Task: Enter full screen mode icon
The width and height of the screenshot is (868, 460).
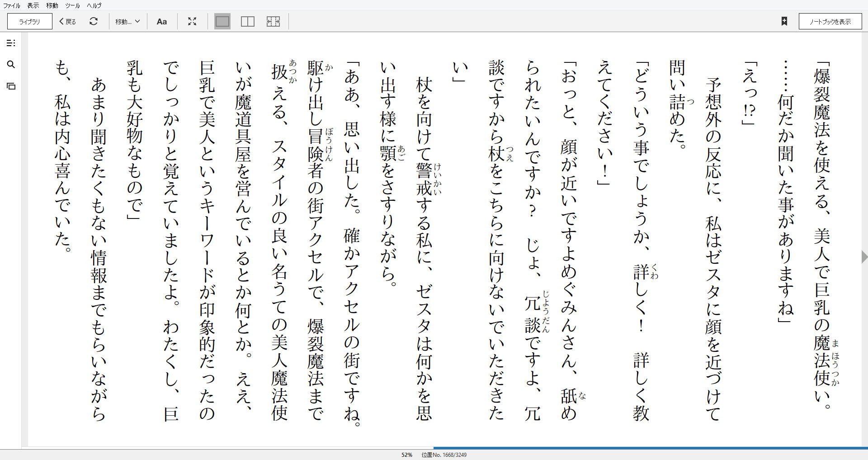Action: (x=192, y=21)
